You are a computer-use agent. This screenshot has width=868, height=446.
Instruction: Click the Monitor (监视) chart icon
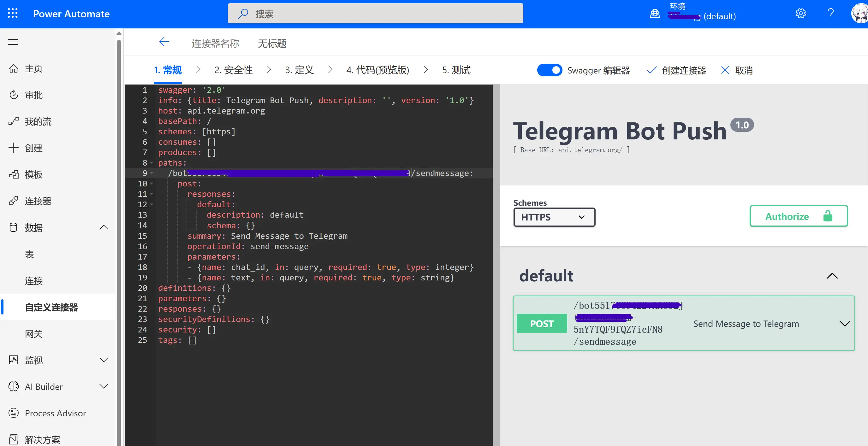point(14,360)
